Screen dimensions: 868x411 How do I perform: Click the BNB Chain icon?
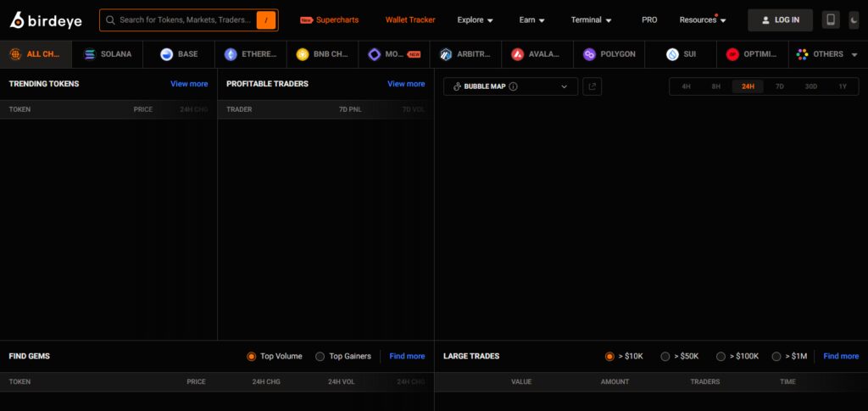point(303,54)
